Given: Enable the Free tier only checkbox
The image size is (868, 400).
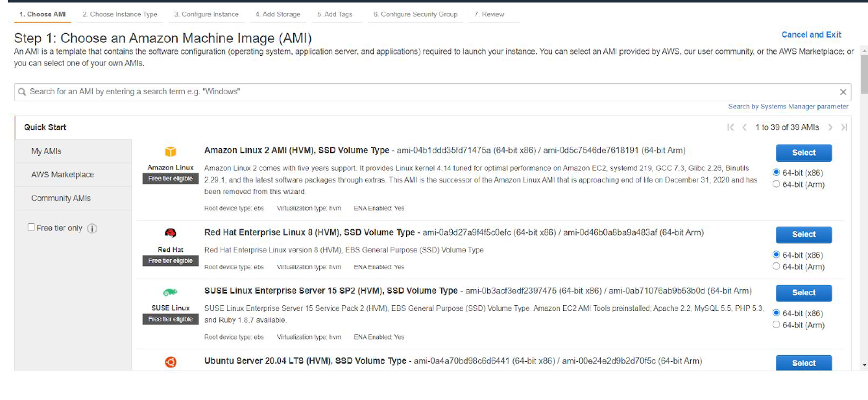Looking at the screenshot, I should 31,228.
